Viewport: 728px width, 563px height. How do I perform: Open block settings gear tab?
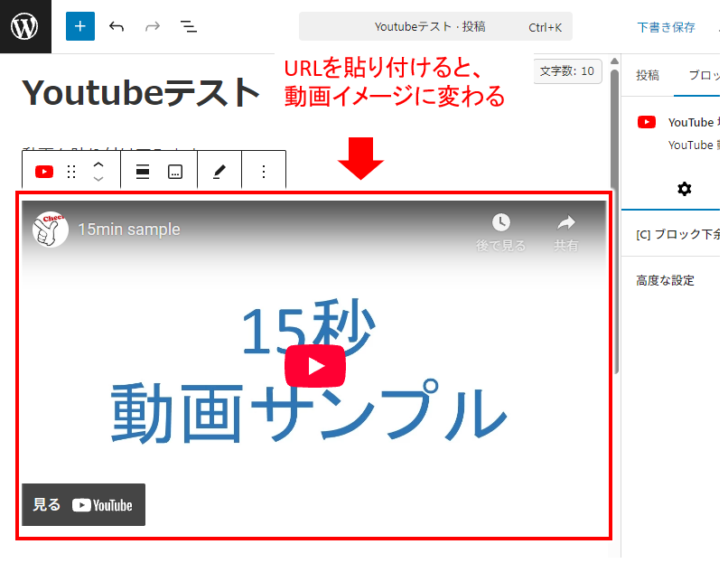[684, 189]
